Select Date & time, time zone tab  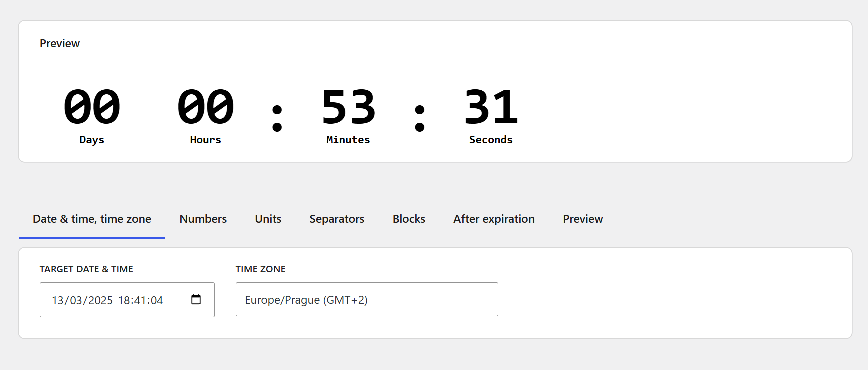(92, 219)
